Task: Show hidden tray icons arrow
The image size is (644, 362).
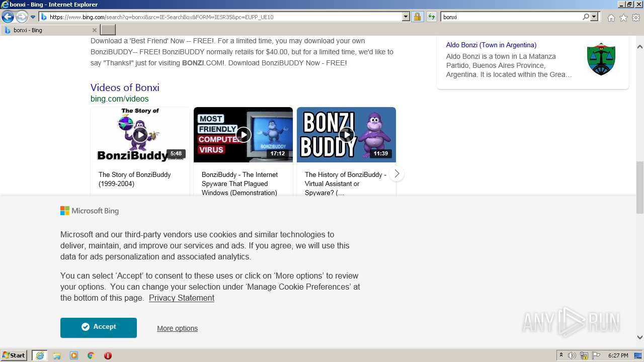Action: pos(561,355)
